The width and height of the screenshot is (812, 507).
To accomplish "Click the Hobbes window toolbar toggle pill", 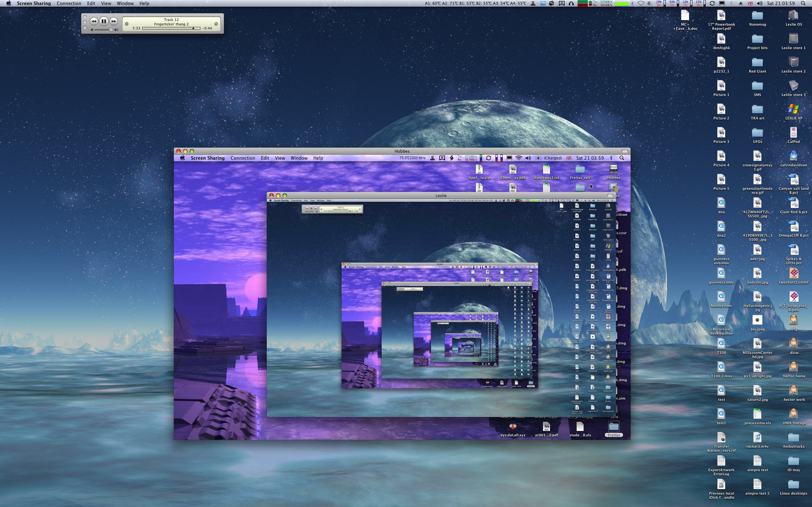I will 625,151.
